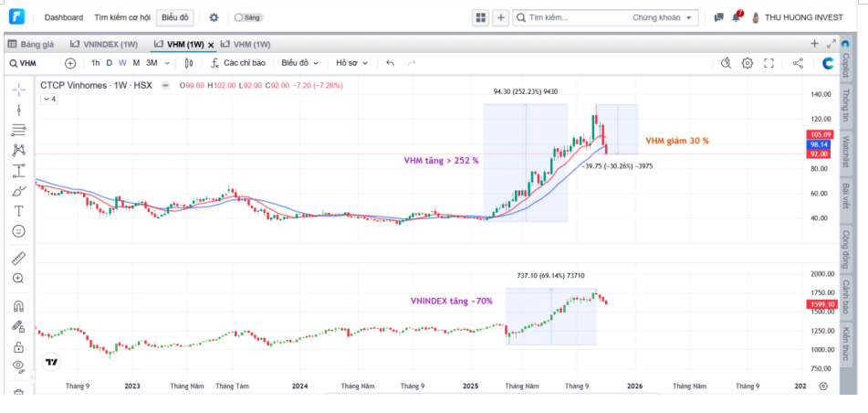This screenshot has height=413, width=868.
Task: Select the text annotation tool
Action: tap(18, 210)
